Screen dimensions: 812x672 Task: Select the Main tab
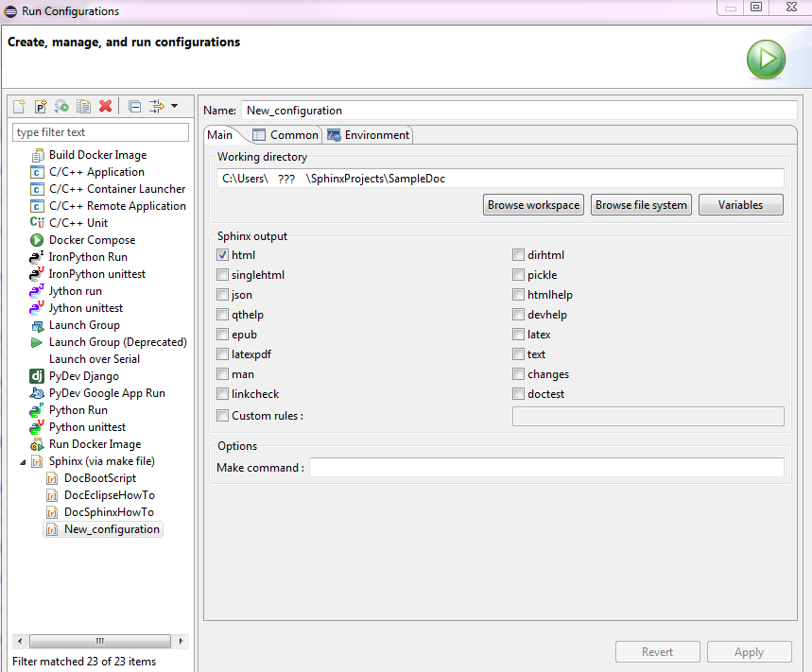click(x=220, y=135)
